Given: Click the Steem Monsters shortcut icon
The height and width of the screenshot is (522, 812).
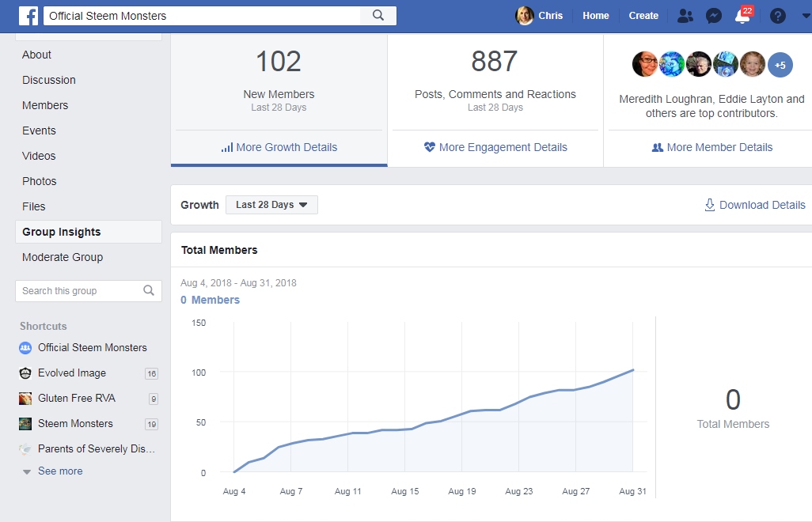Looking at the screenshot, I should (25, 424).
